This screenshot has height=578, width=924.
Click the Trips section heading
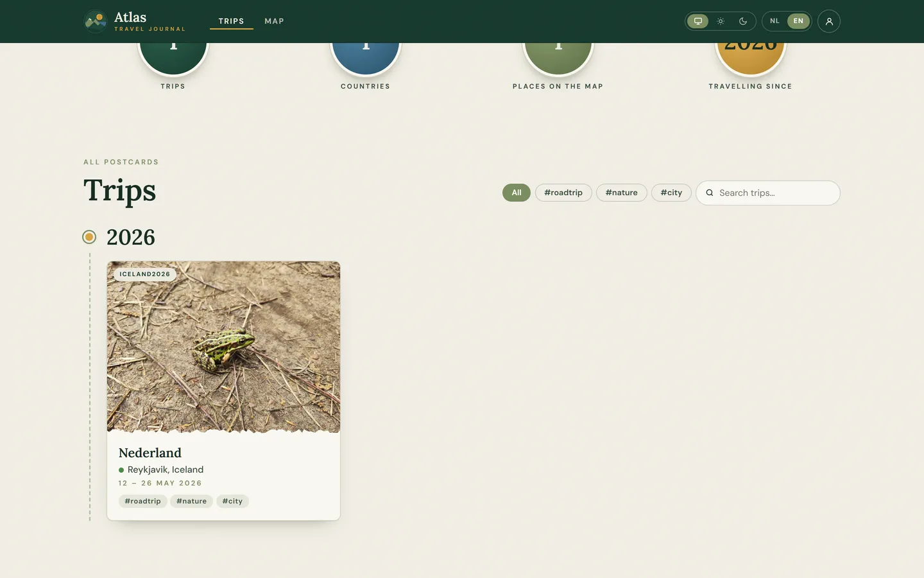coord(120,191)
